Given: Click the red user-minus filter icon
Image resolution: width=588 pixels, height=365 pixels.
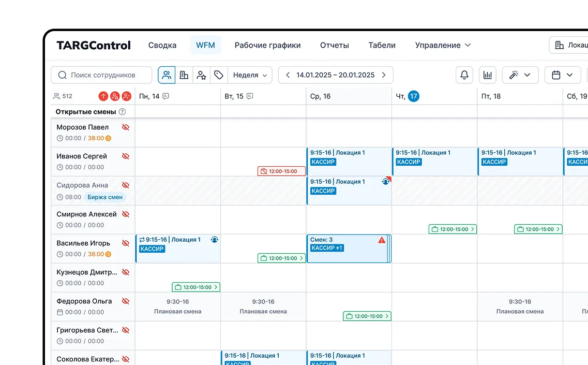Looking at the screenshot, I should (x=127, y=96).
